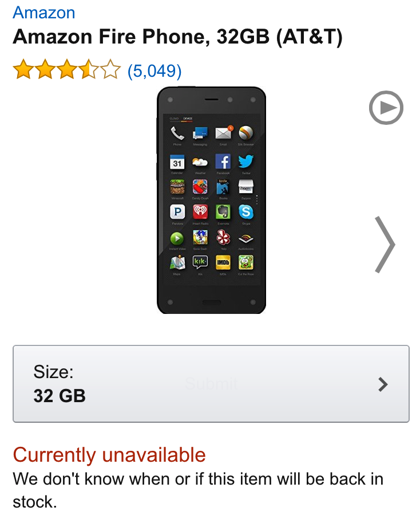Open the Size 32 GB dropdown
Image resolution: width=420 pixels, height=515 pixels.
pyautogui.click(x=211, y=384)
